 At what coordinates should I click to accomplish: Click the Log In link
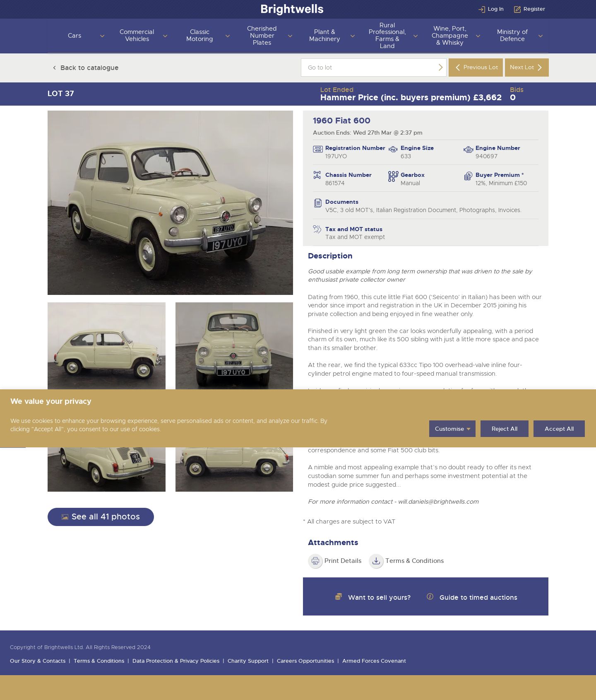495,9
